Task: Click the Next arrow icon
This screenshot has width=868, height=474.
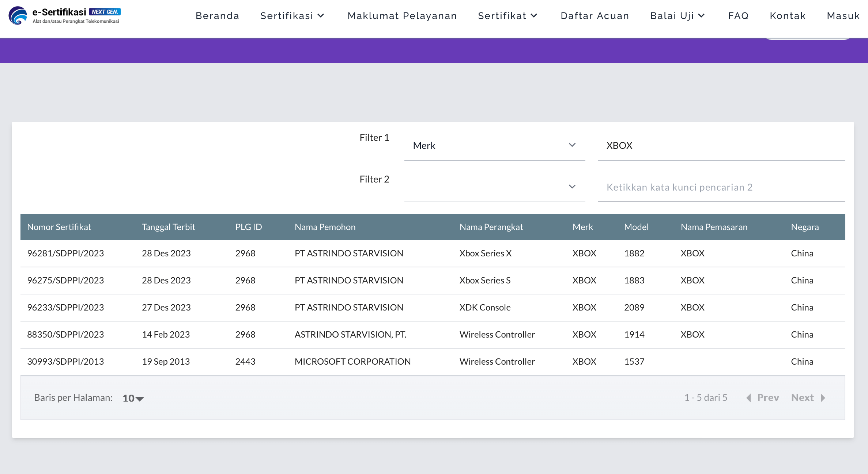Action: [823, 398]
